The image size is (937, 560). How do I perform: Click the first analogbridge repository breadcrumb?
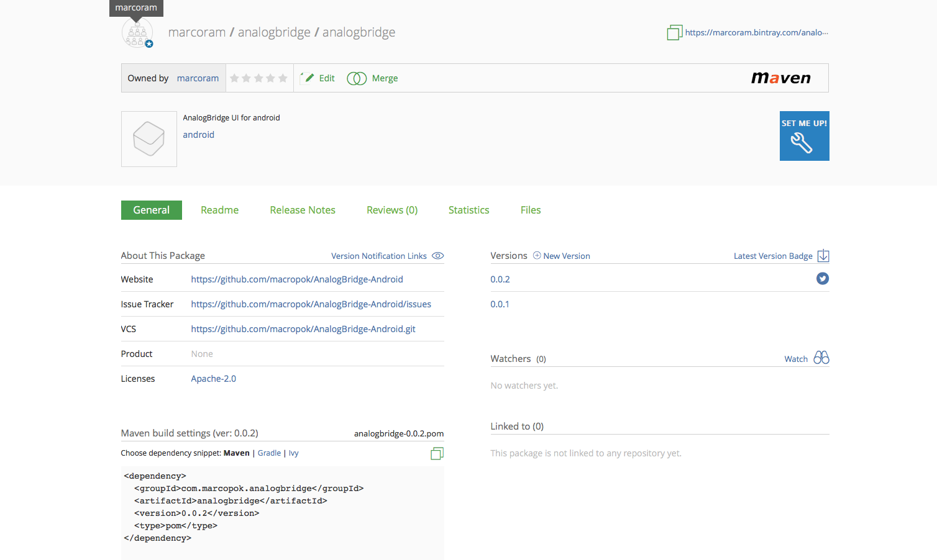click(x=274, y=32)
